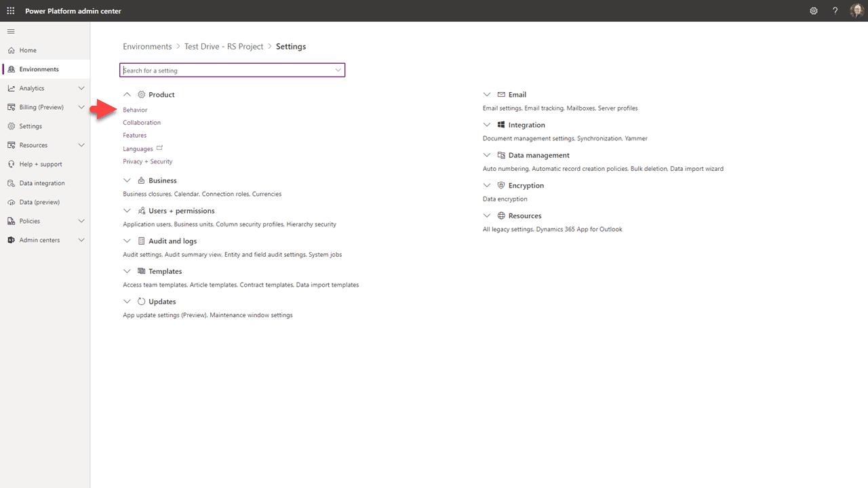Open the settings gear in the top bar
The image size is (868, 488).
pos(814,11)
